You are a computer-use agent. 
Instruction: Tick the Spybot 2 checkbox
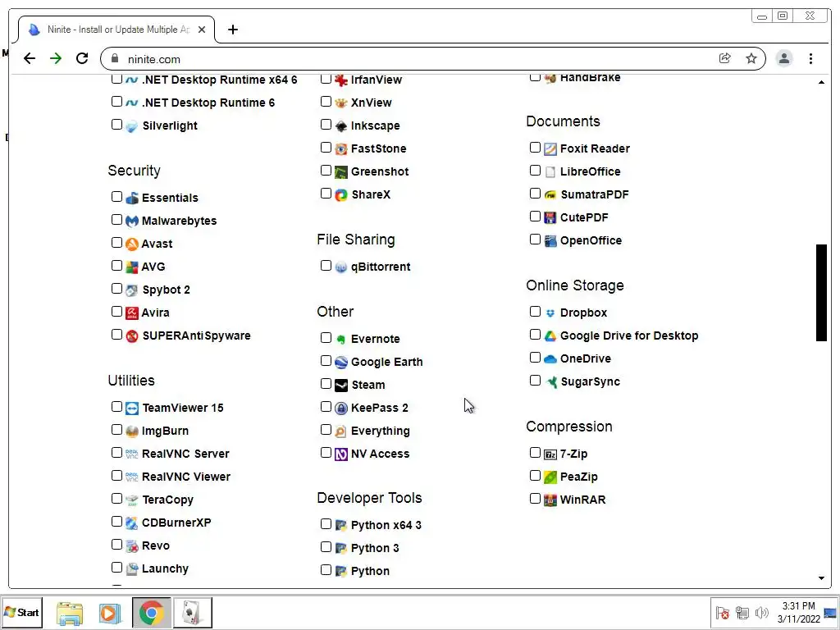116,289
